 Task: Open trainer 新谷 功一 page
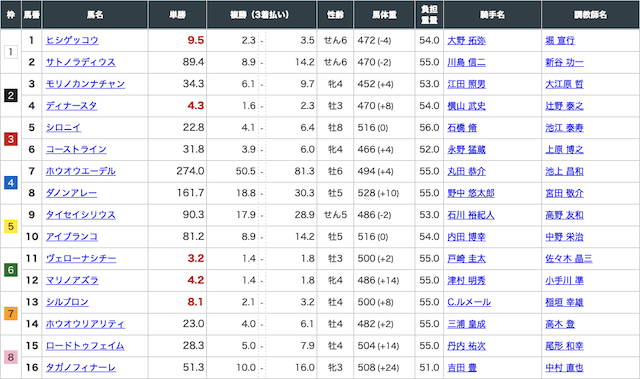click(x=564, y=62)
